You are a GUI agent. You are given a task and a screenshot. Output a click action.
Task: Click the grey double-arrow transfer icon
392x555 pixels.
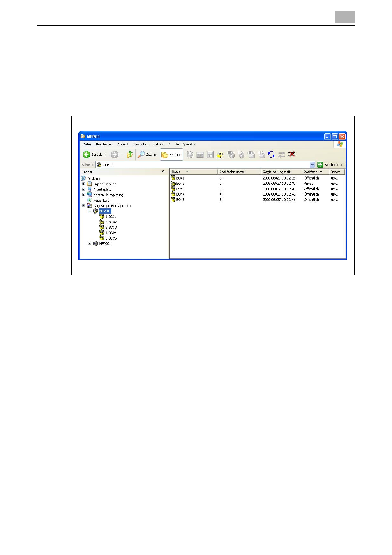281,154
